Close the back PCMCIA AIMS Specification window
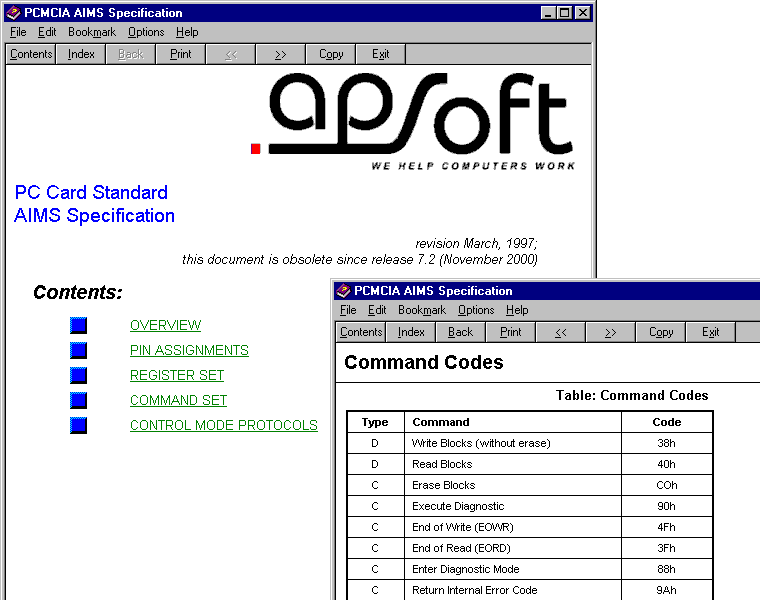 [583, 13]
